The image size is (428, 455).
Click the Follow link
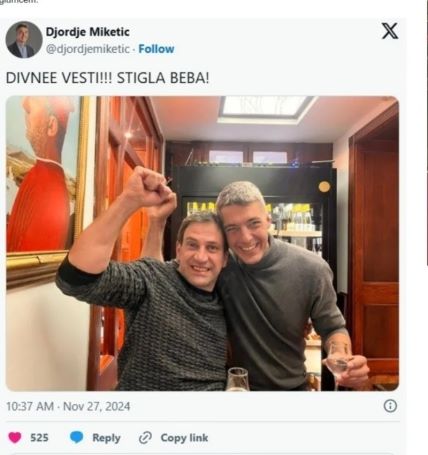coord(156,49)
